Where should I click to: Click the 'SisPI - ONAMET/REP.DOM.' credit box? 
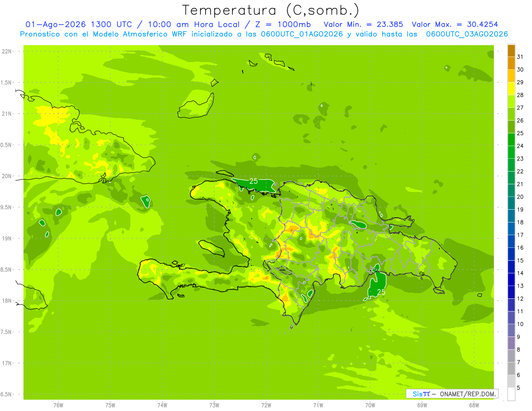pos(452,394)
